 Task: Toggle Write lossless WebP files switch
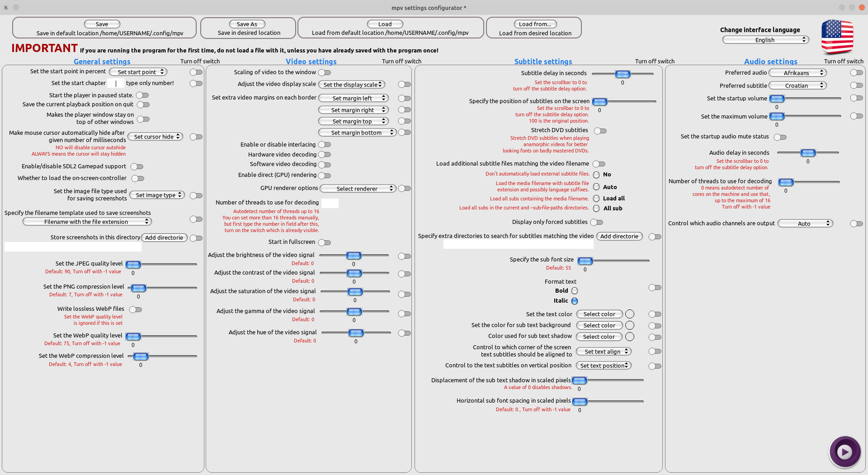136,309
